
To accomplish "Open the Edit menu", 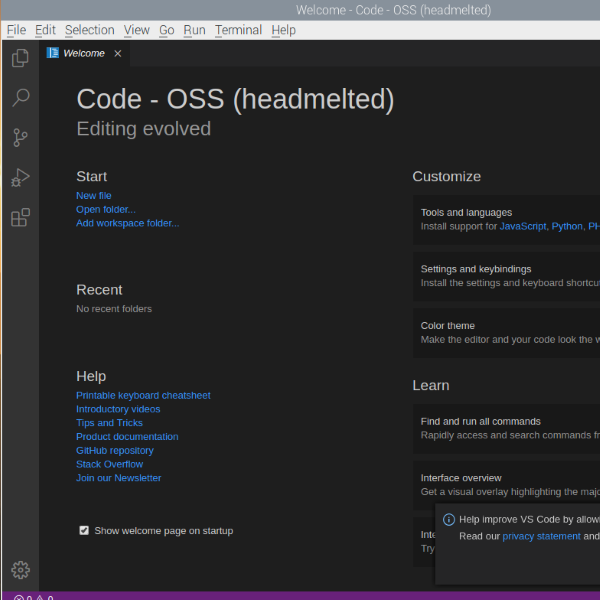I will point(45,30).
